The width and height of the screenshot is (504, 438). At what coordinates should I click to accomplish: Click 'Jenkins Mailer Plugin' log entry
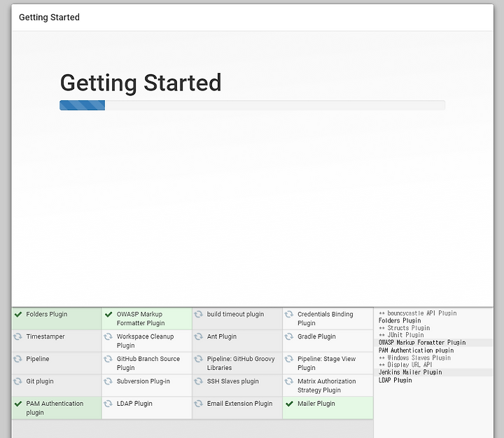tap(410, 372)
